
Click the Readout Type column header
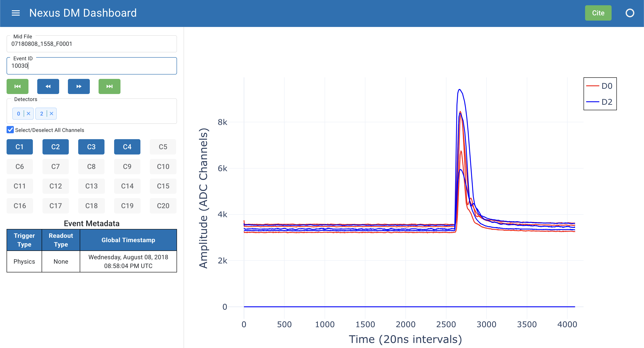[61, 240]
